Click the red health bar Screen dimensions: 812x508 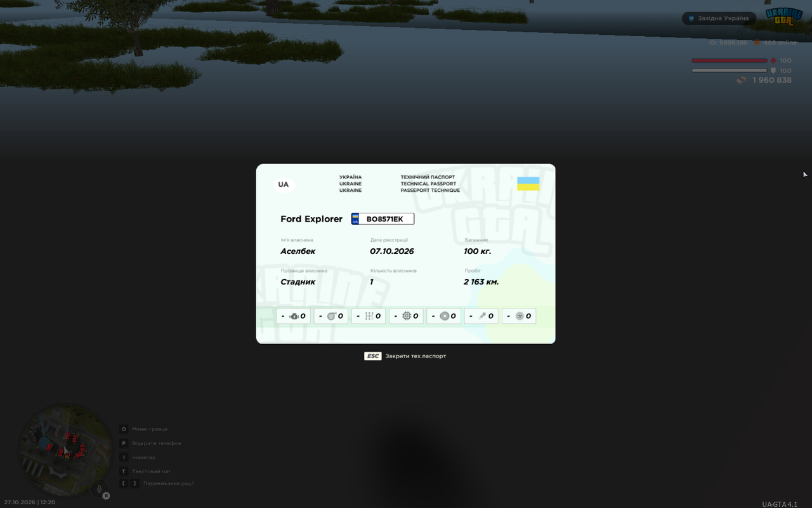click(x=730, y=61)
